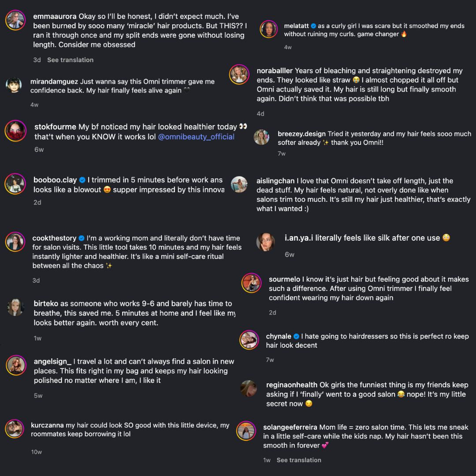Click emmaaurora's profile avatar
Screen dimensions: 476x476
click(x=15, y=20)
